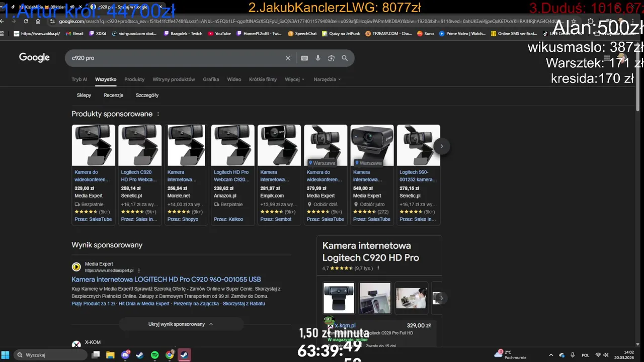Screen dimensions: 644x362
Task: Open the Senetic.pl product priced 278,15 zł
Action: coord(418,174)
